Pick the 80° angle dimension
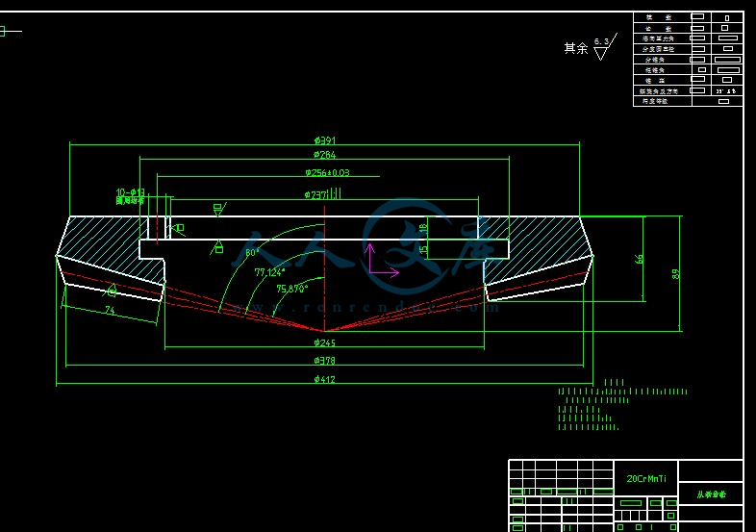This screenshot has height=532, width=756. (252, 253)
